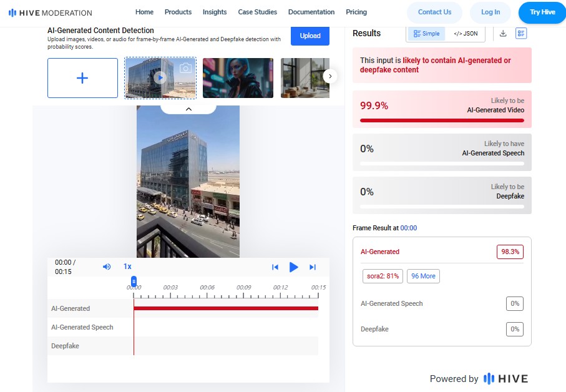566x392 pixels.
Task: Open the Products menu
Action: pos(178,12)
